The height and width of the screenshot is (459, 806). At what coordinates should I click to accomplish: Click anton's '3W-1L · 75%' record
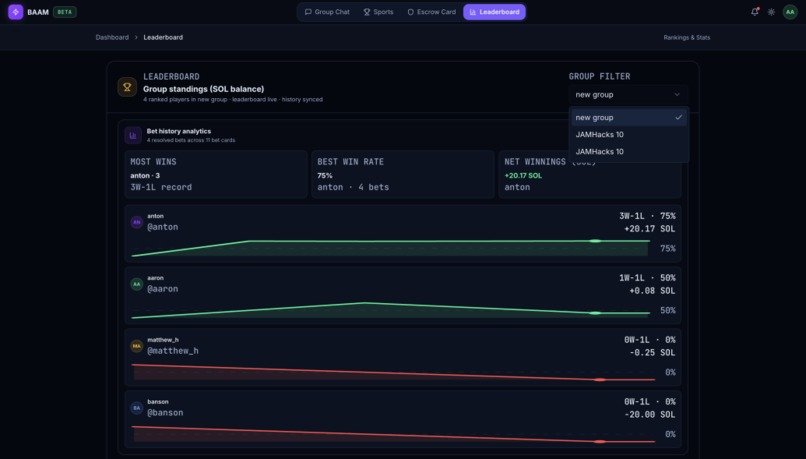click(647, 216)
